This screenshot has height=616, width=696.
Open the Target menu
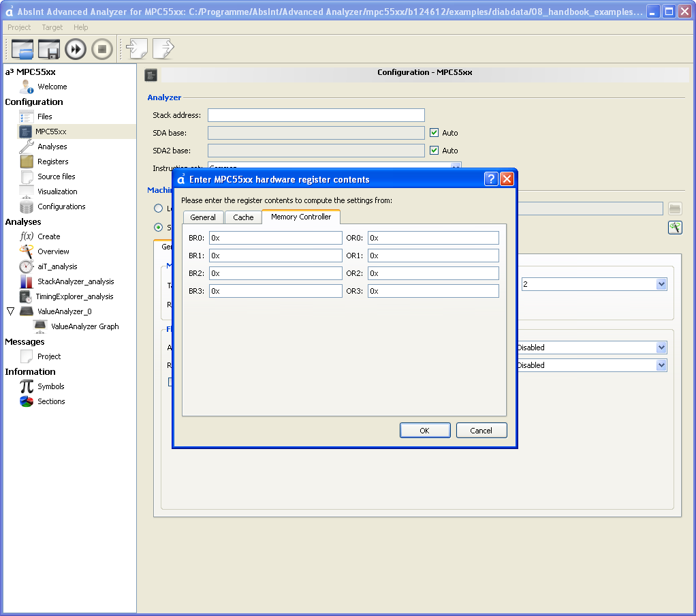pyautogui.click(x=52, y=27)
